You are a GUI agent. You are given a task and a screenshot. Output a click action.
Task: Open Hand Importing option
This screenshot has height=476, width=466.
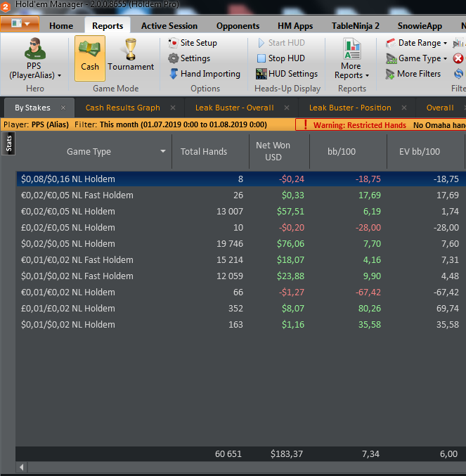point(205,74)
